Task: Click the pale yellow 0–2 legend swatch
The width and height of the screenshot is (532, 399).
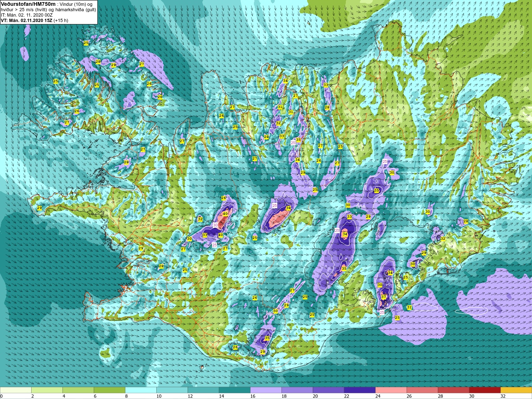Action: (x=16, y=390)
